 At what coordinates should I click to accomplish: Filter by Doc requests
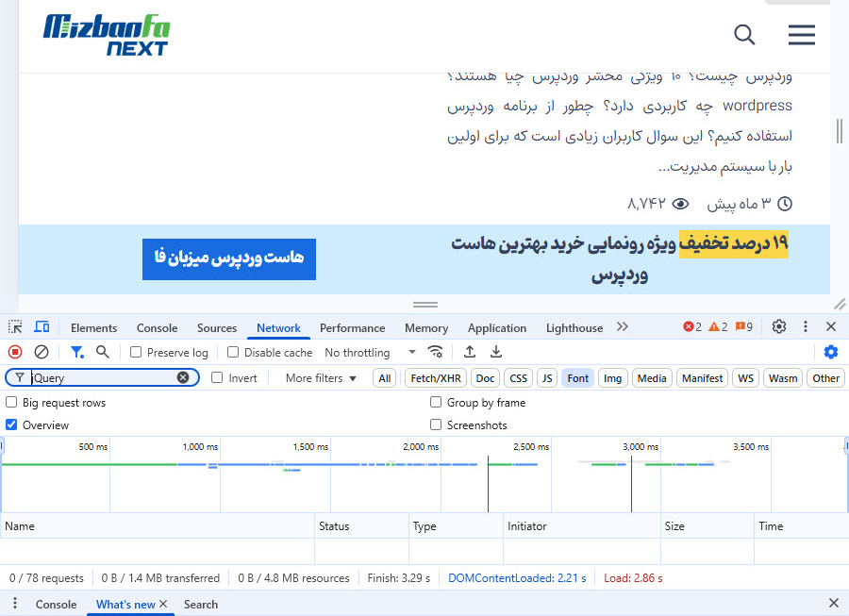pyautogui.click(x=485, y=378)
